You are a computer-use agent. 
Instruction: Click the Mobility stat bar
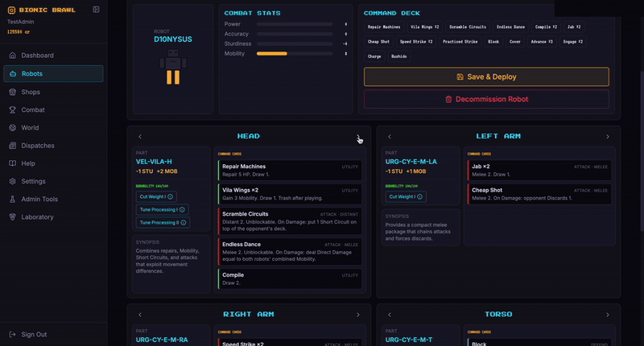[x=295, y=53]
